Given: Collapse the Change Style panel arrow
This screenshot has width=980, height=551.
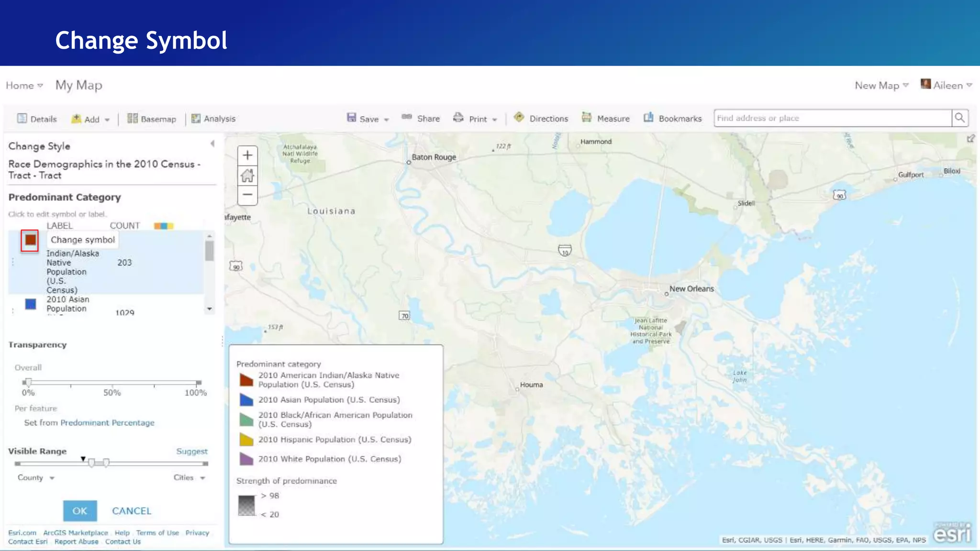Looking at the screenshot, I should (x=212, y=143).
